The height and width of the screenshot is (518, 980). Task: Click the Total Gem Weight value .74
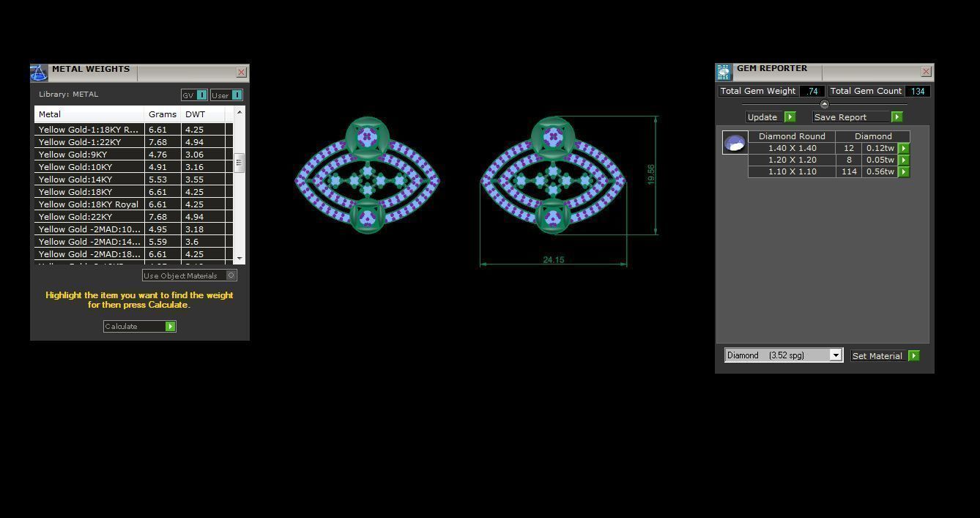click(812, 92)
